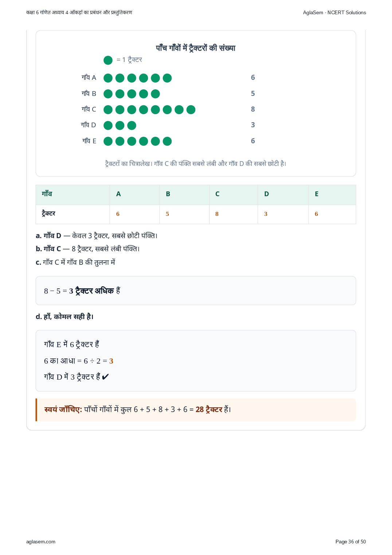Click the table header cell C
Screen dimensions: 392x555
pyautogui.click(x=234, y=194)
